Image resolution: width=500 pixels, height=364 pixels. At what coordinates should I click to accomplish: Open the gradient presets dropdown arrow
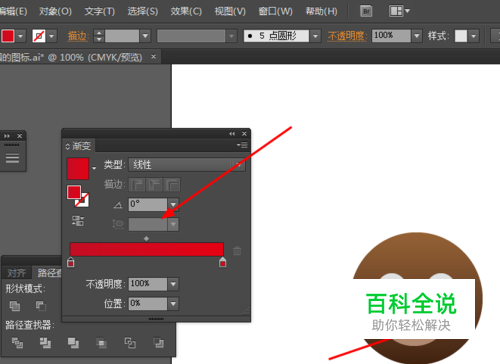tap(94, 168)
